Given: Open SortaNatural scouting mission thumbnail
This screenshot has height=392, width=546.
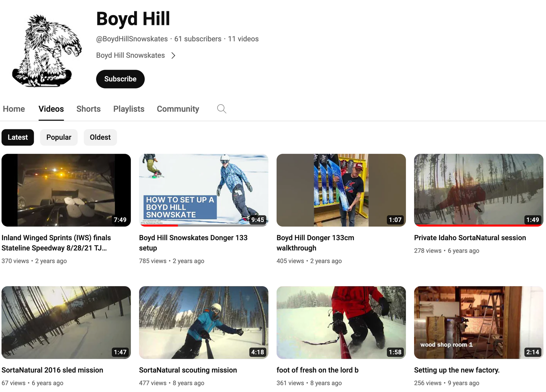Looking at the screenshot, I should [204, 322].
